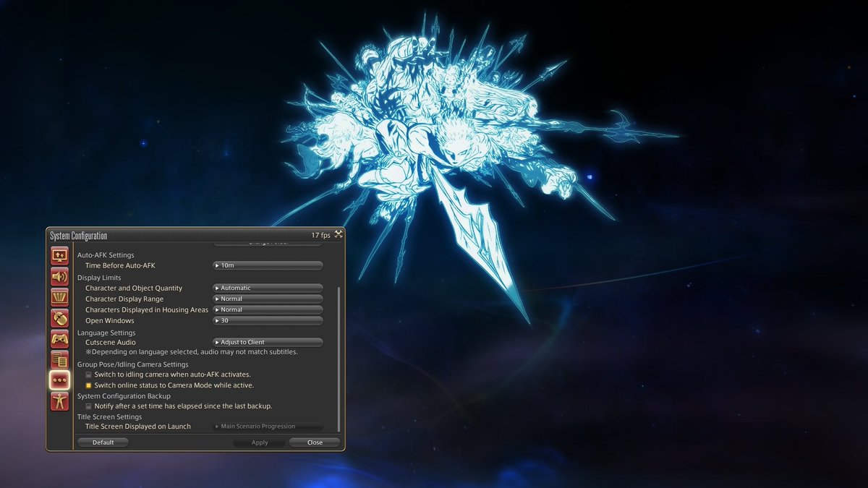Open Title Screen Displayed on Launch dropdown
Image resolution: width=868 pixels, height=488 pixels.
268,427
